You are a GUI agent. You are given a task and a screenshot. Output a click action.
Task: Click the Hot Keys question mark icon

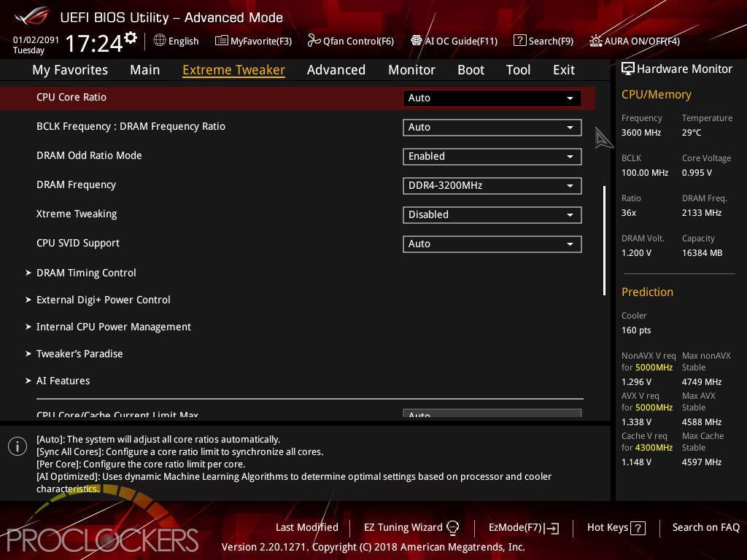(638, 528)
